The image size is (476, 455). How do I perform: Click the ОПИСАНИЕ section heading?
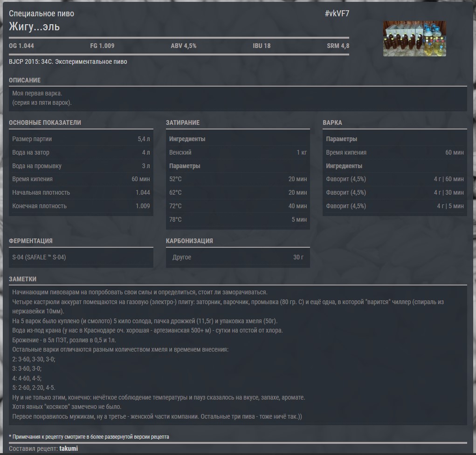[x=25, y=80]
